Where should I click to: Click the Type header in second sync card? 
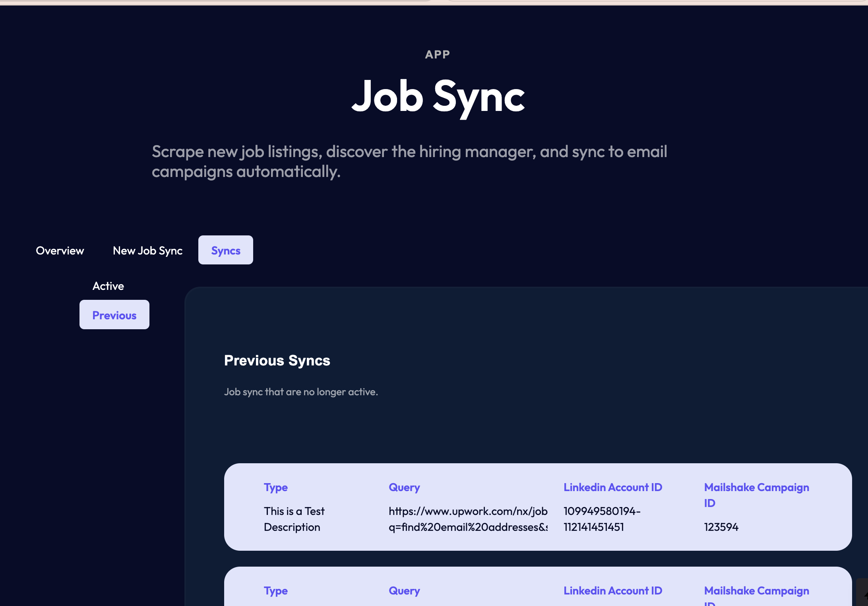coord(275,591)
